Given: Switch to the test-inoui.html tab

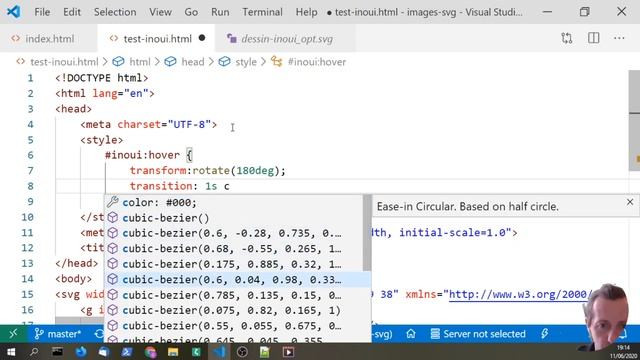Looking at the screenshot, I should (x=156, y=38).
